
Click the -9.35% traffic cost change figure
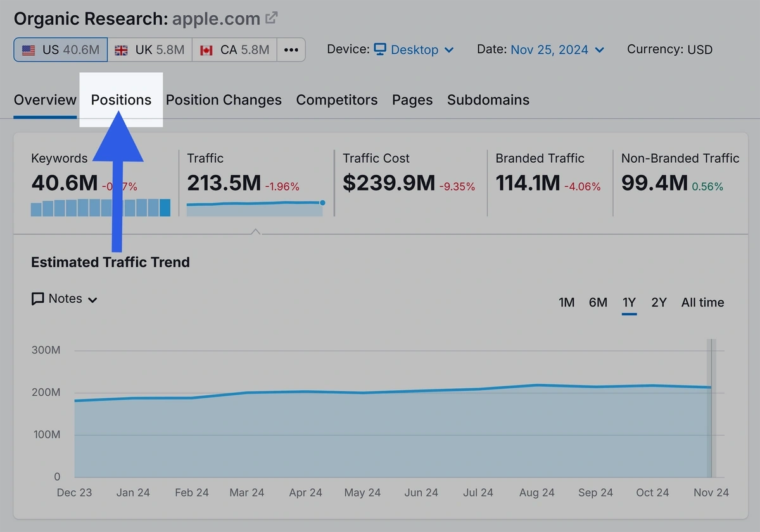pyautogui.click(x=457, y=186)
